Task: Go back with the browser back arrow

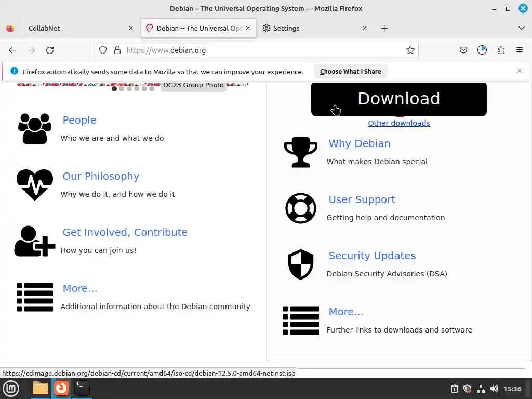Action: pyautogui.click(x=12, y=50)
